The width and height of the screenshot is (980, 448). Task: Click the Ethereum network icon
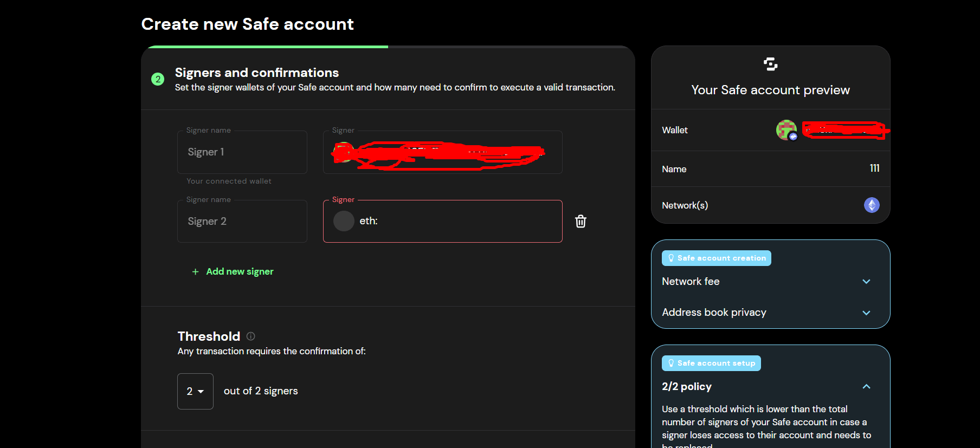click(x=872, y=205)
